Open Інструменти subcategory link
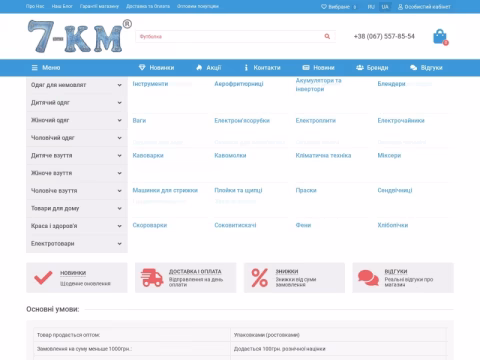This screenshot has width=480, height=360. (150, 84)
